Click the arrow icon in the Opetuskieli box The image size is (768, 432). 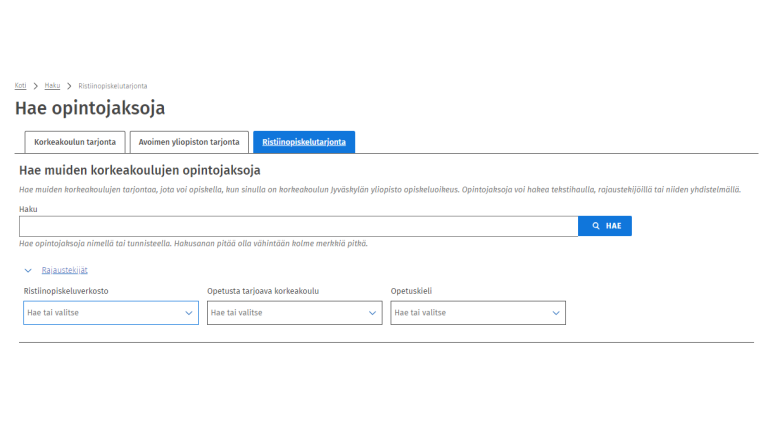(x=556, y=313)
